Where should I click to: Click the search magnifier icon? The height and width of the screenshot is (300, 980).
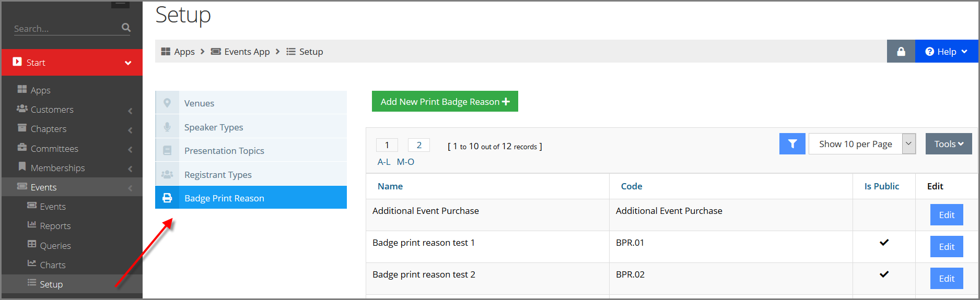coord(126,28)
